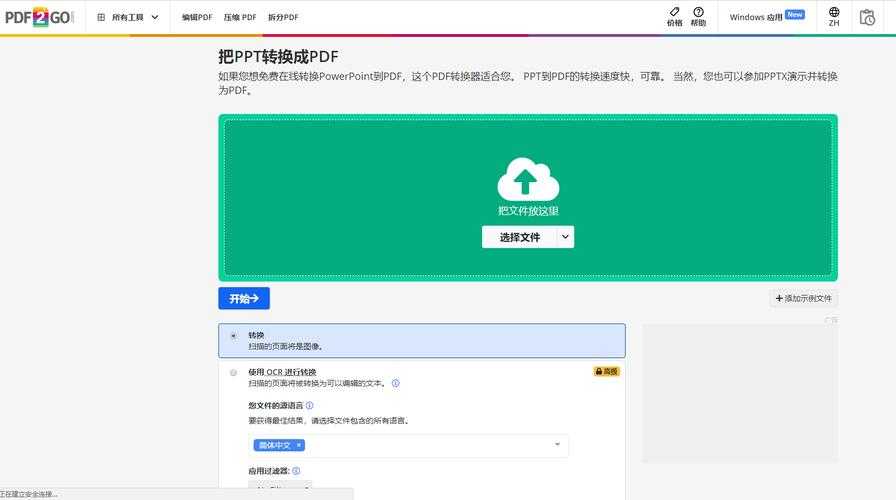Click info icon next to 您文件的源语言
The height and width of the screenshot is (500, 896).
point(309,406)
